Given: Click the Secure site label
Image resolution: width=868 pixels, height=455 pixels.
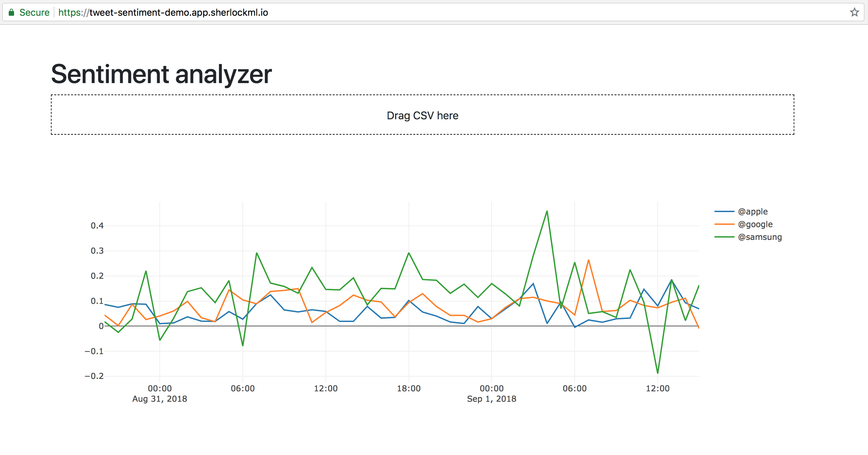Looking at the screenshot, I should (34, 12).
